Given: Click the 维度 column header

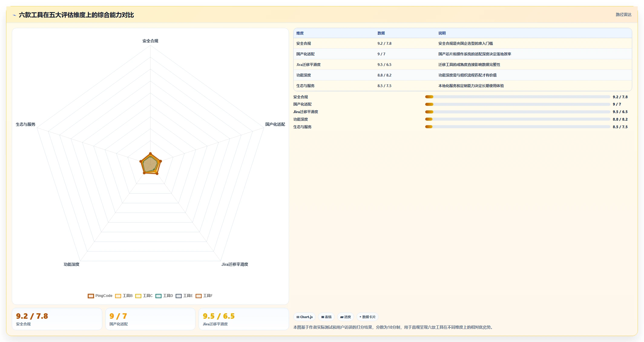Looking at the screenshot, I should 300,33.
